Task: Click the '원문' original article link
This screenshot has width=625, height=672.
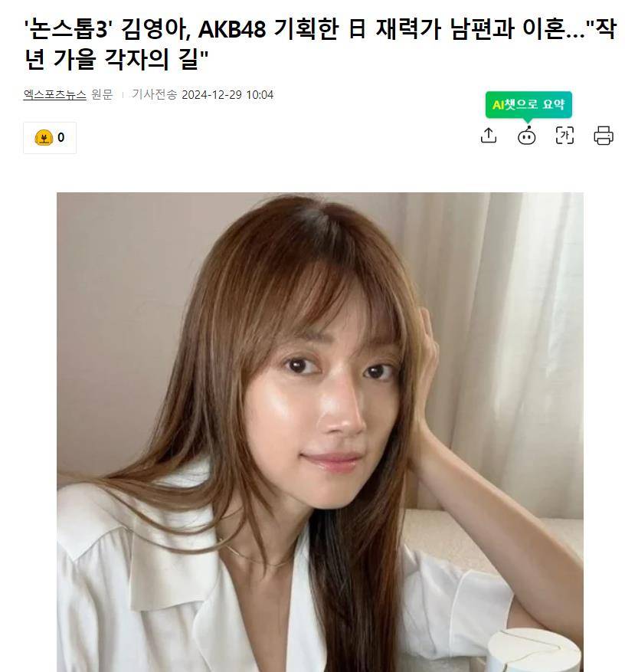Action: click(102, 95)
